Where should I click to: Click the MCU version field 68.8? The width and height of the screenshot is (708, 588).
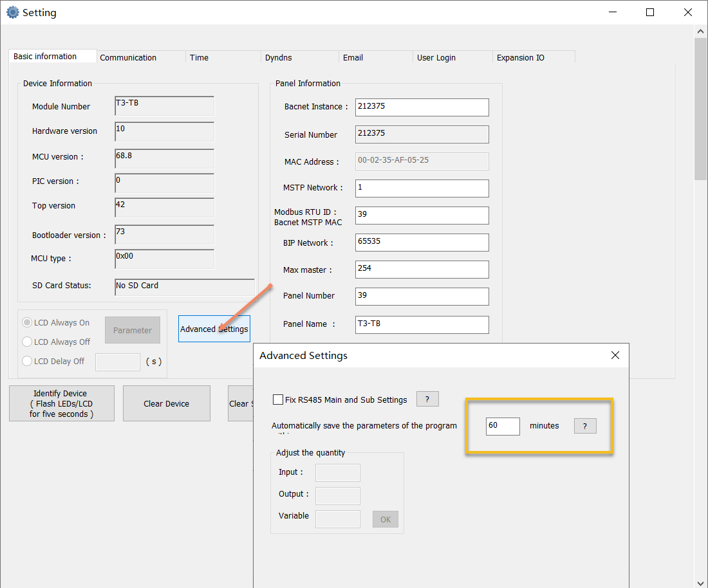pyautogui.click(x=164, y=158)
